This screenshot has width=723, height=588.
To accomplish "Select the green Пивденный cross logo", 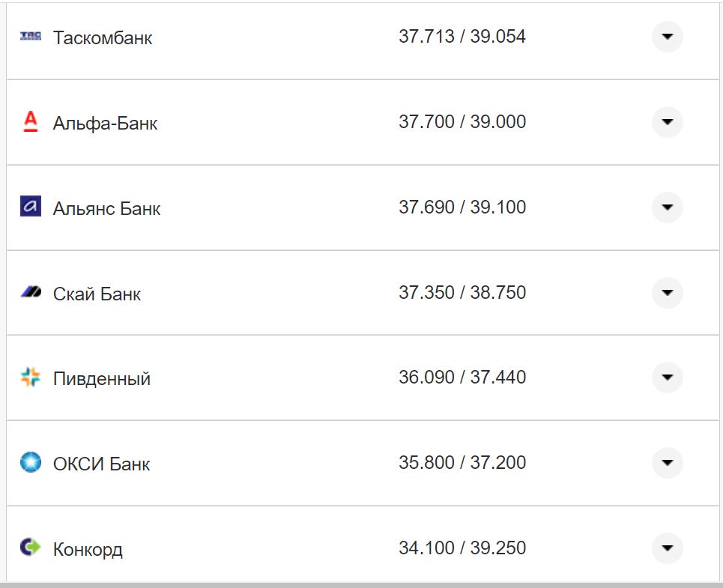I will pyautogui.click(x=30, y=378).
